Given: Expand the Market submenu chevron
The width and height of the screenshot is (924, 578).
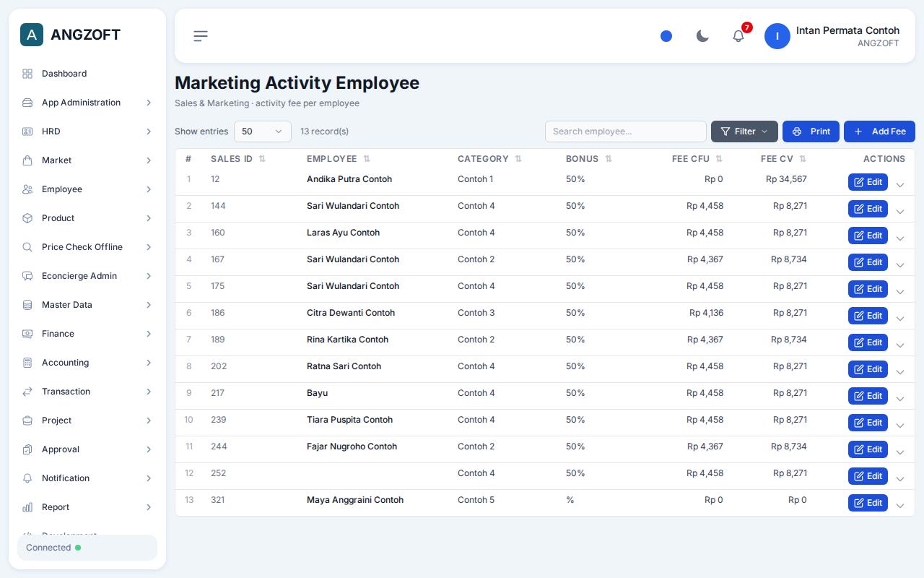Looking at the screenshot, I should (149, 160).
